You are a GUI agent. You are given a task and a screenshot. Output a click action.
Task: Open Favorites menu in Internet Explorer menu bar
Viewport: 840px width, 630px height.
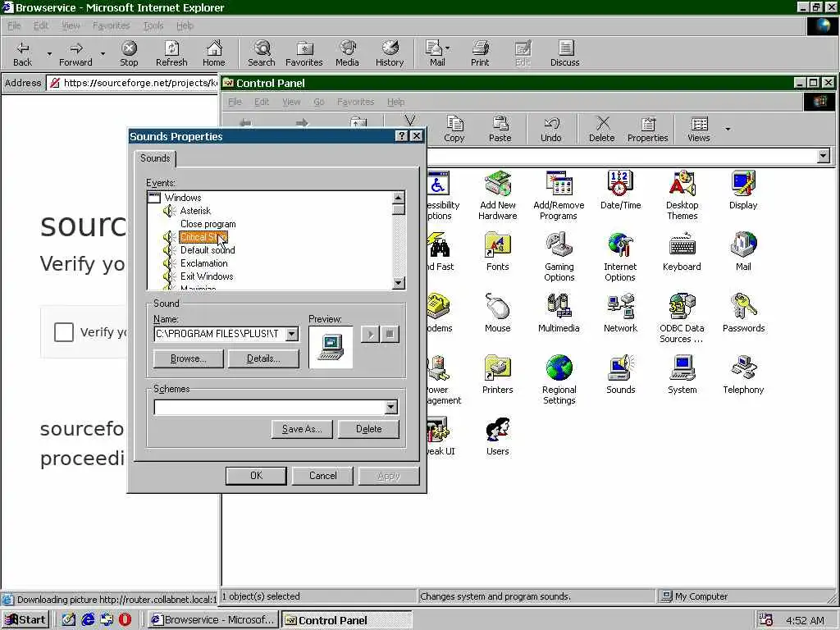coord(111,25)
